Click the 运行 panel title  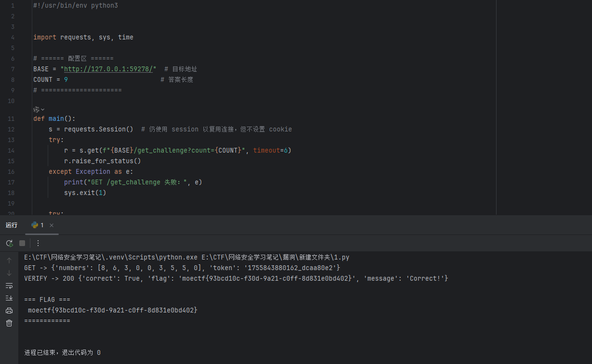(12, 225)
